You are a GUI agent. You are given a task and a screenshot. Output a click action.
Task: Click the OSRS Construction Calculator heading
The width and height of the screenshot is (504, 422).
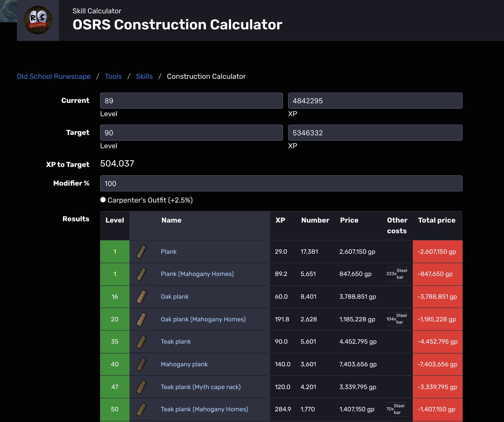pos(177,25)
